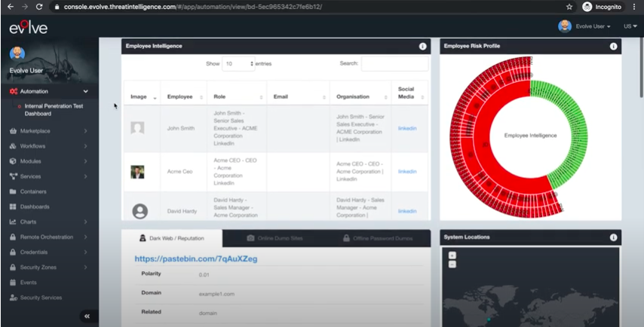Click the Employee Intelligence search field
Viewport: 644px width, 327px height.
tap(394, 63)
